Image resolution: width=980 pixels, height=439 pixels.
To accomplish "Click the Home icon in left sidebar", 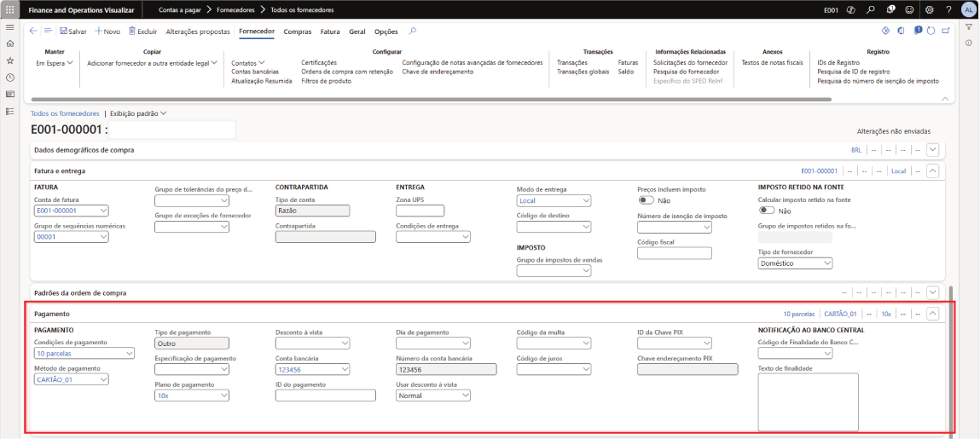I will pyautogui.click(x=9, y=43).
